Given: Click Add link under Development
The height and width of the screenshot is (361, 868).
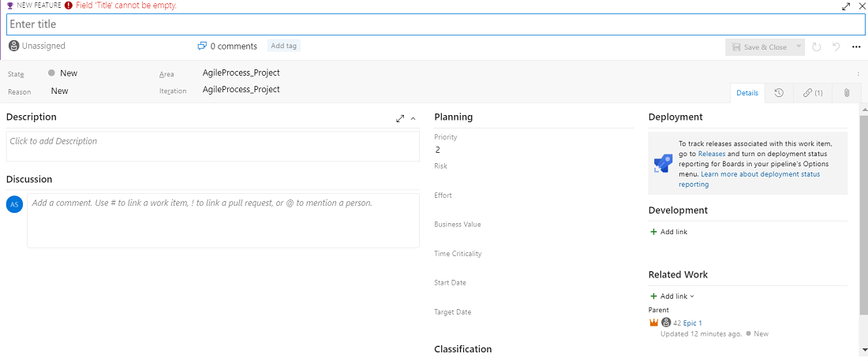Looking at the screenshot, I should [668, 232].
